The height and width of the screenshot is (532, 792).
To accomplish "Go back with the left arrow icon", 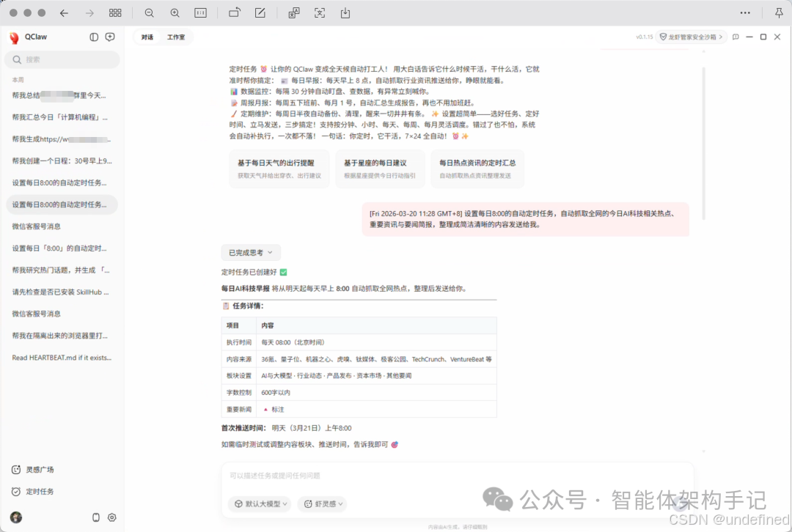I will point(64,13).
